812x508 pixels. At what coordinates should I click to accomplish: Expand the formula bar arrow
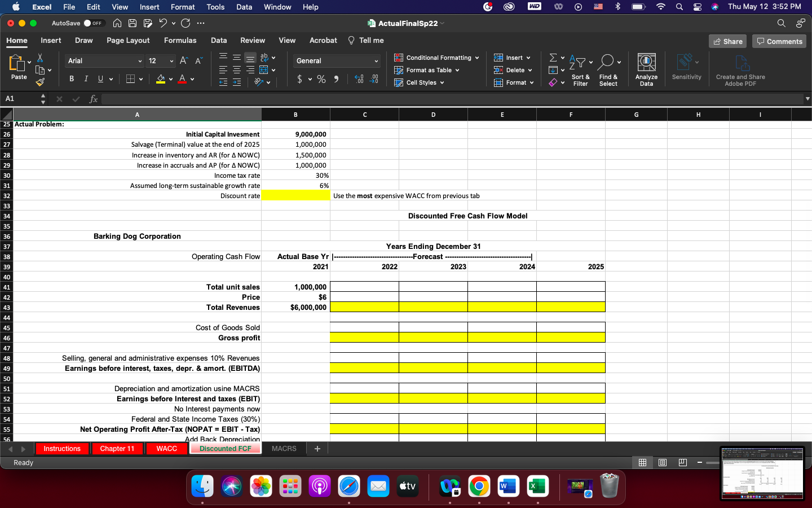pyautogui.click(x=807, y=99)
